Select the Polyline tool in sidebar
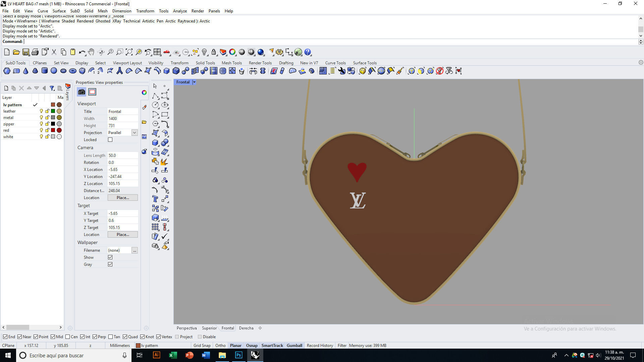 point(155,96)
